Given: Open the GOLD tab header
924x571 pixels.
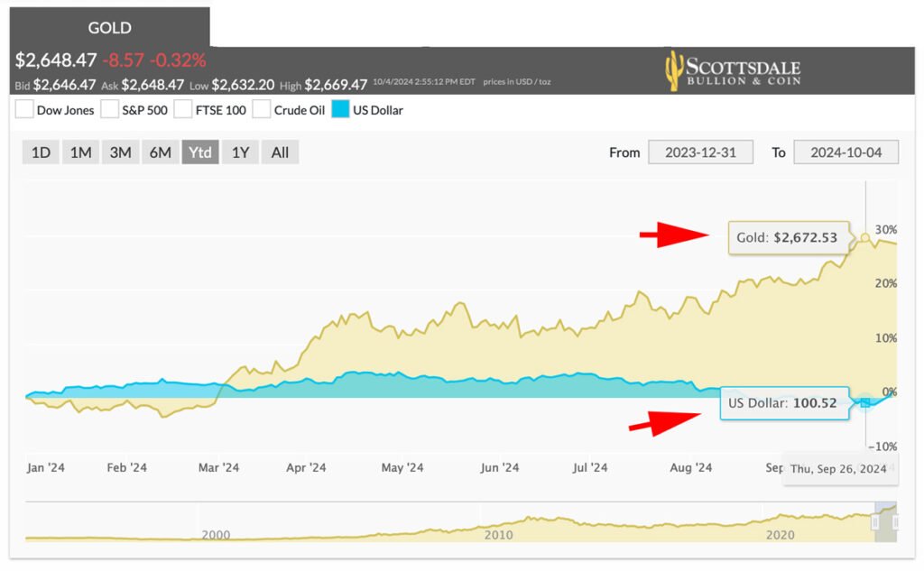Looking at the screenshot, I should [109, 28].
